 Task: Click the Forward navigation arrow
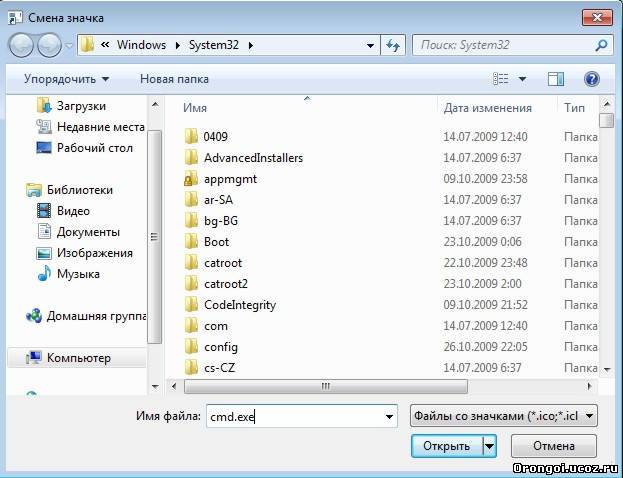click(x=49, y=45)
